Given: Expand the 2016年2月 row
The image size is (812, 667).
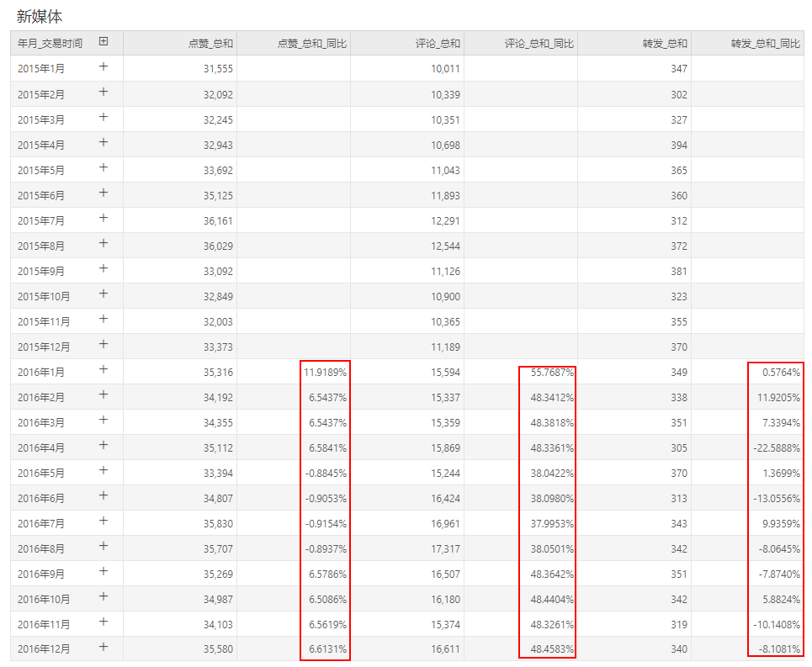Looking at the screenshot, I should (103, 394).
